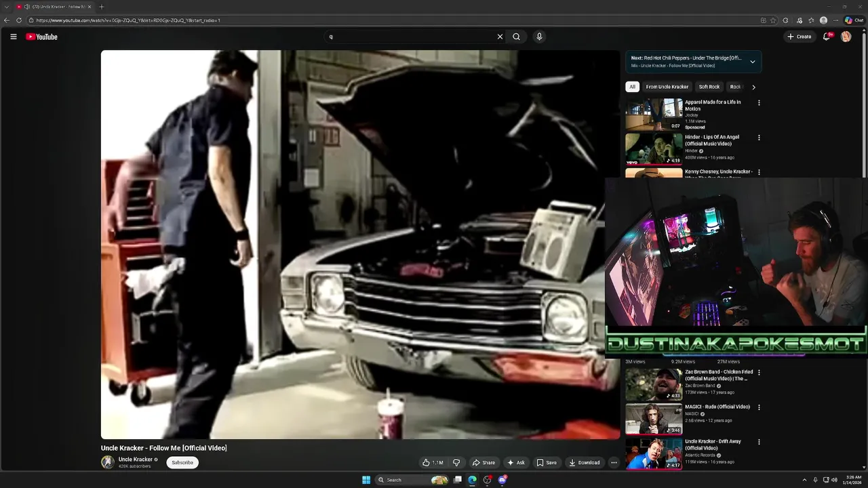Open options for the Jockey sponsored ad
The height and width of the screenshot is (488, 868).
759,103
